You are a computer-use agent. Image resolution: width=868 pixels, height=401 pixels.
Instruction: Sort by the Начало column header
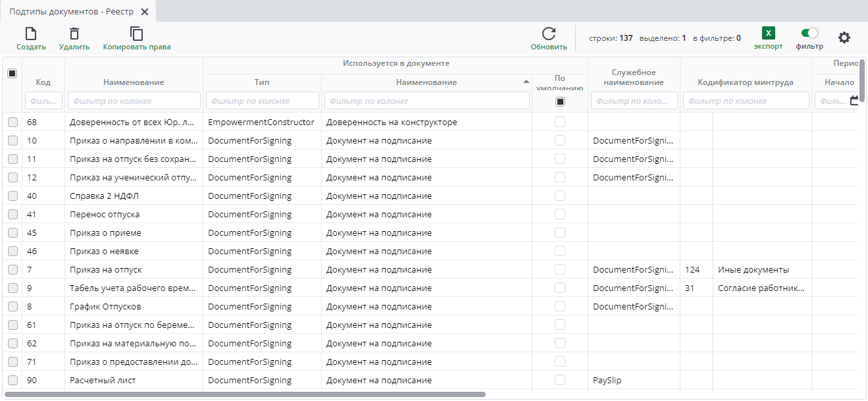click(839, 82)
